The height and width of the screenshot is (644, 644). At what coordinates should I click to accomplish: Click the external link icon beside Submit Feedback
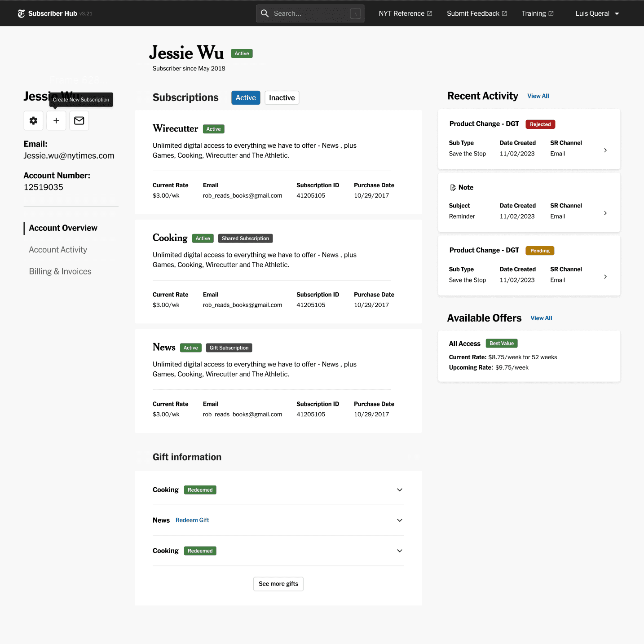pos(504,13)
